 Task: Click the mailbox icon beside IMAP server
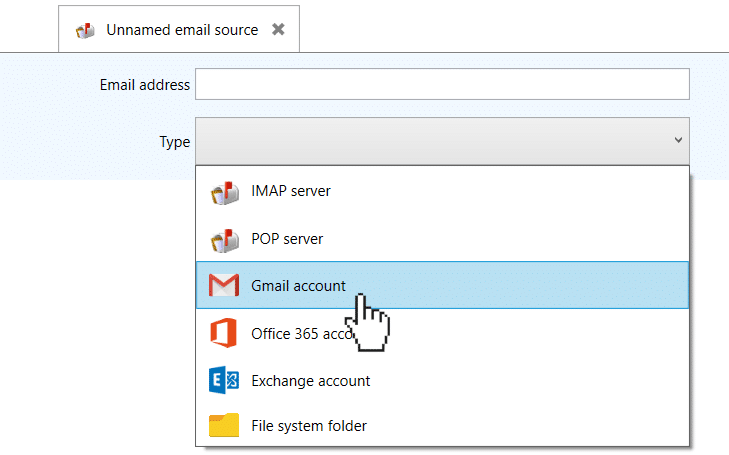click(x=225, y=193)
